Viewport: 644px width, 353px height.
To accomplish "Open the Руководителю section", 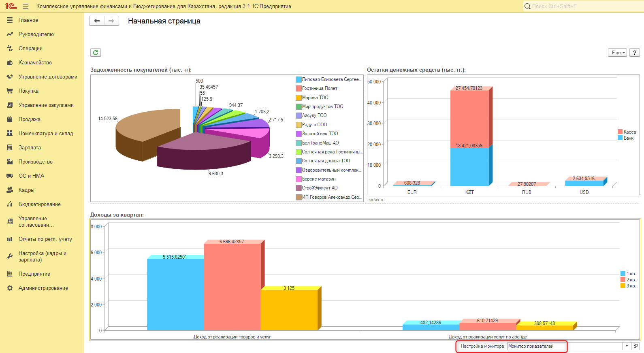I will [x=36, y=34].
